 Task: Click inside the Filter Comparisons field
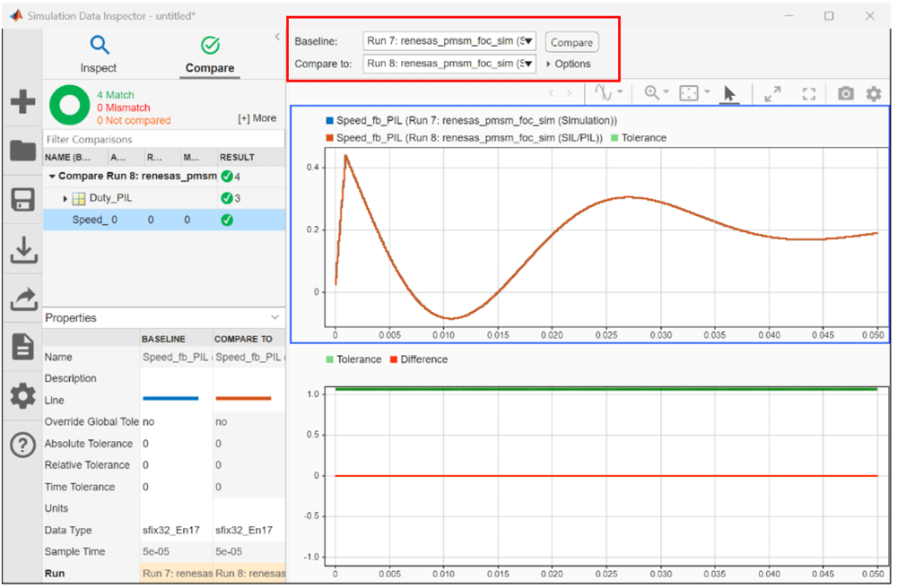[x=161, y=140]
